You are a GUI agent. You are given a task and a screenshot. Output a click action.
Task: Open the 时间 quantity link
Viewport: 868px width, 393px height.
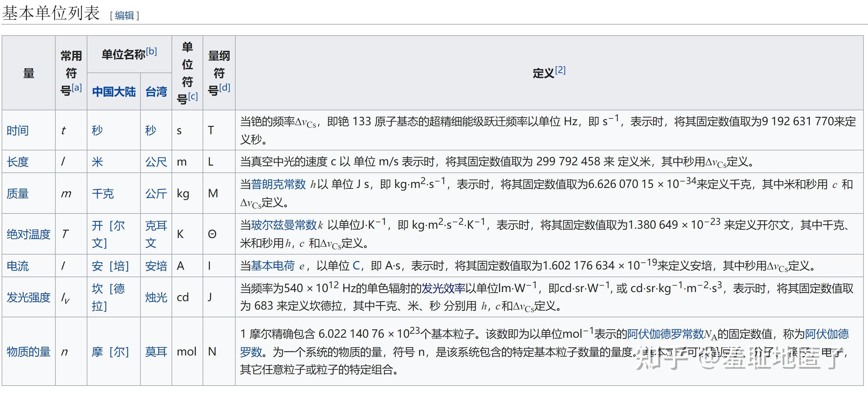17,130
